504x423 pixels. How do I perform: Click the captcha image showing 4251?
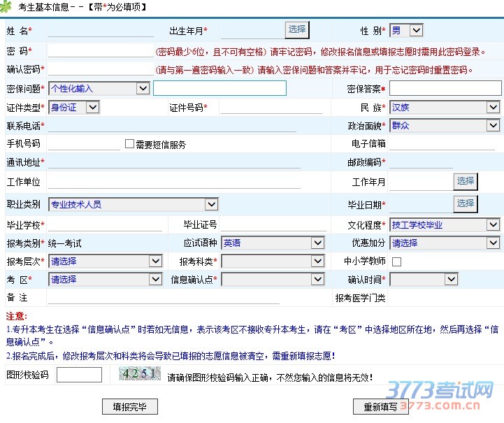click(x=140, y=373)
